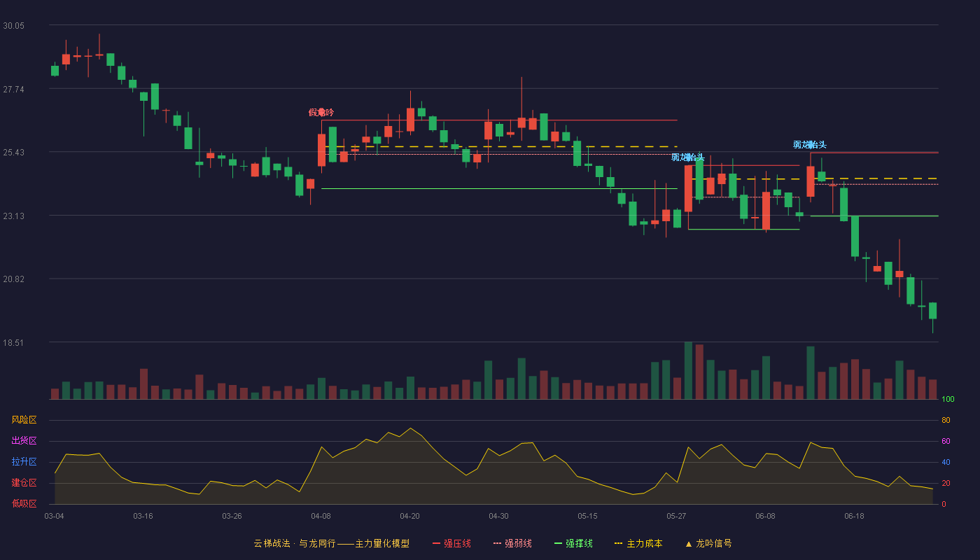Click the 18.51 price axis label
This screenshot has width=980, height=560.
point(14,342)
